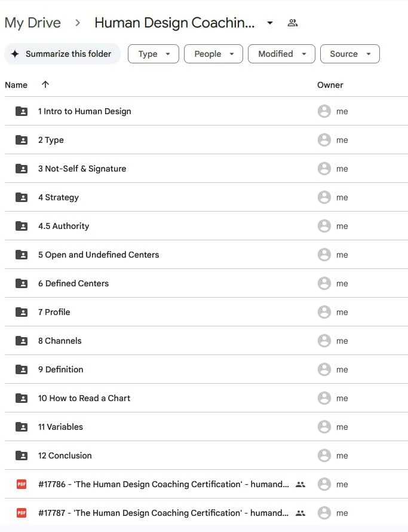Click folder icon for 12 Conclusion

click(x=22, y=455)
